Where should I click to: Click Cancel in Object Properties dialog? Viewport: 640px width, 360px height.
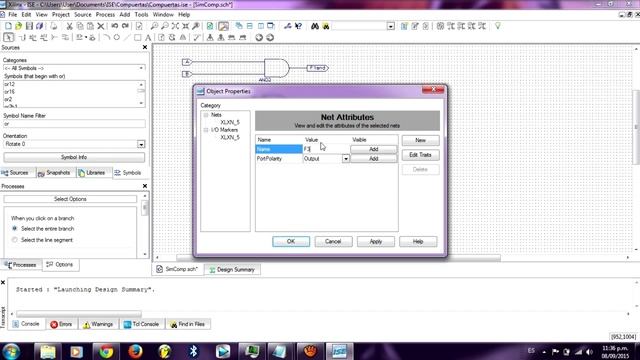tap(333, 242)
